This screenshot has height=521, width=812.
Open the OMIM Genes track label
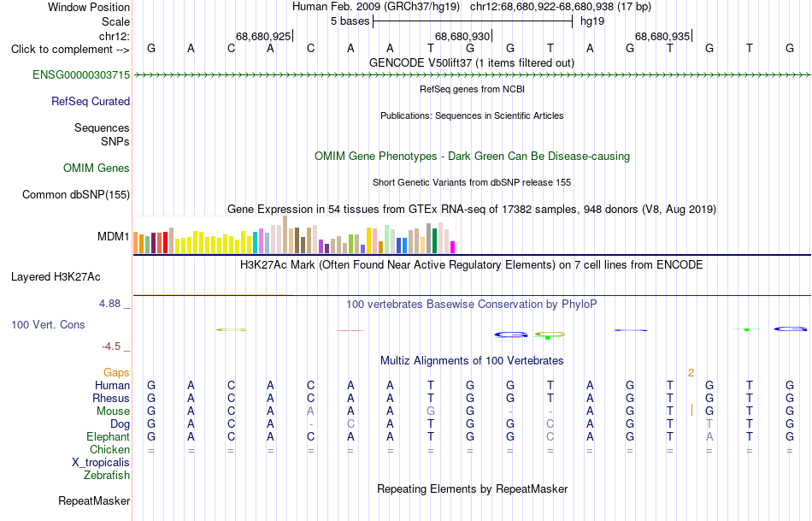click(x=97, y=168)
